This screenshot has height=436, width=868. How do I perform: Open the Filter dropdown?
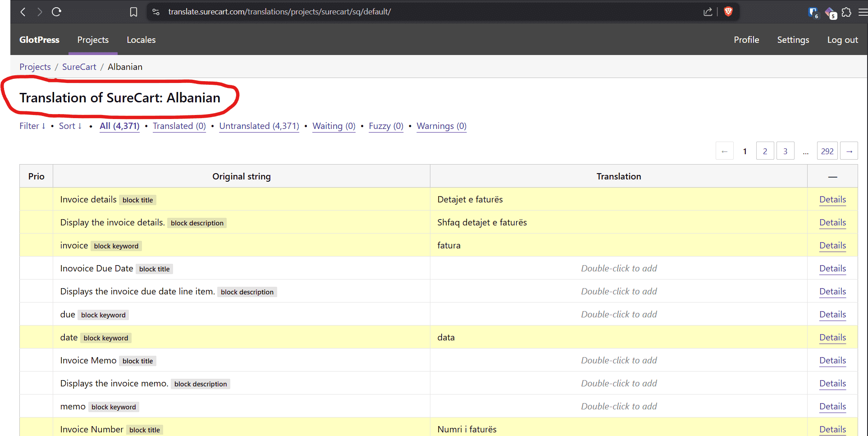click(32, 126)
